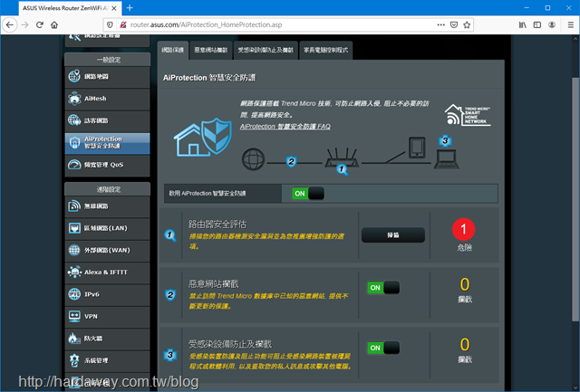Close the ASUS Wireless Router tab
This screenshot has height=392, width=580.
pyautogui.click(x=114, y=8)
